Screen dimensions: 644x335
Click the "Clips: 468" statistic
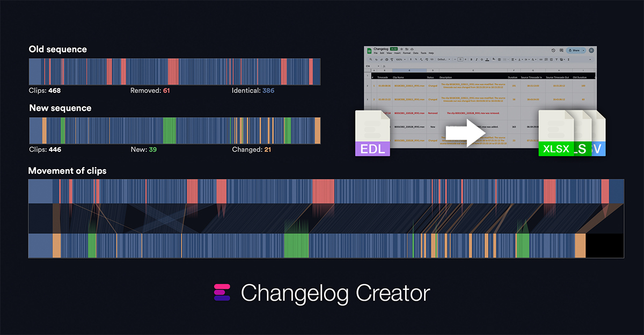pyautogui.click(x=46, y=91)
